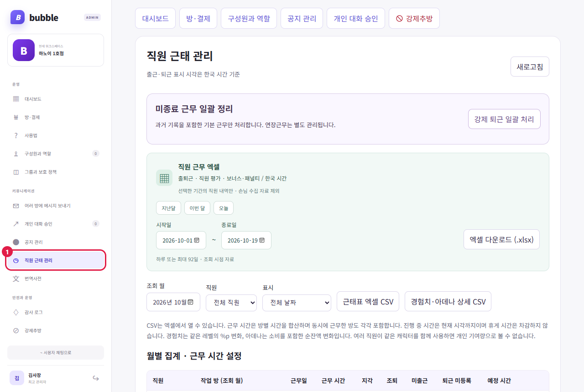Click person icon for 구성원과 역할

point(16,154)
